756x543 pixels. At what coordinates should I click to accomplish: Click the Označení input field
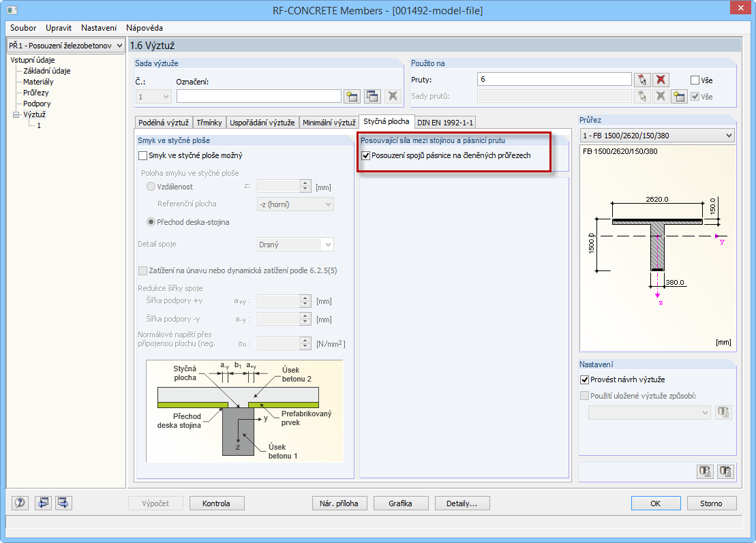point(259,96)
